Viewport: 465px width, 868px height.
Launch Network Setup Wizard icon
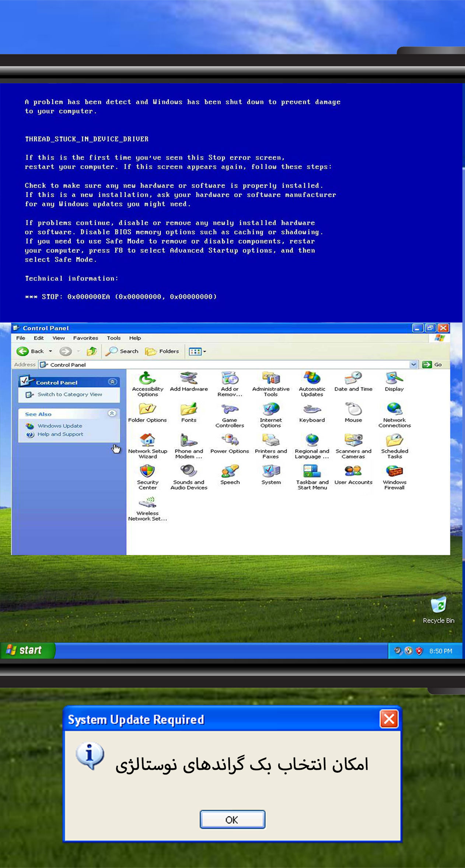coord(147,446)
